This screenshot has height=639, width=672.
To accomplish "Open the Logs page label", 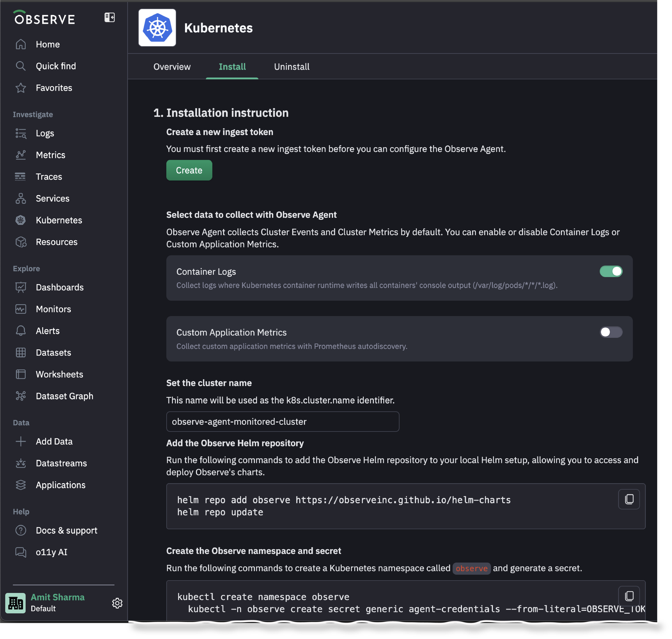I will click(45, 133).
